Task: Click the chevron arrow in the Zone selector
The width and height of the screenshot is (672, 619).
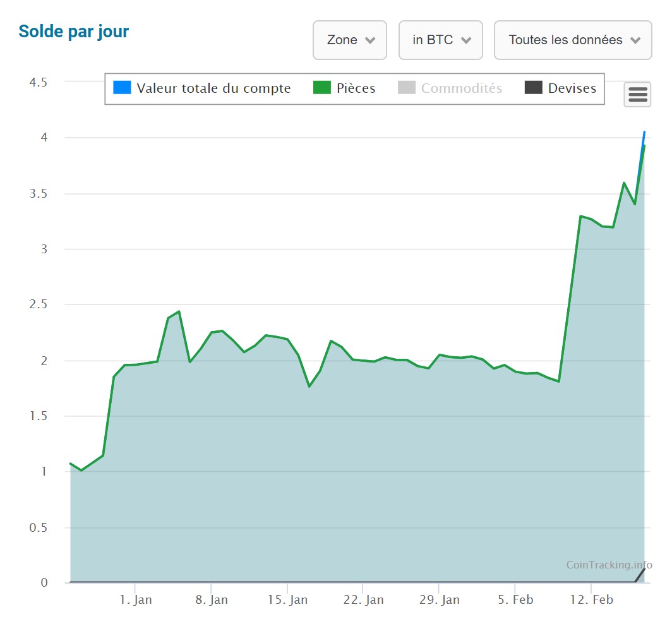Action: coord(371,40)
